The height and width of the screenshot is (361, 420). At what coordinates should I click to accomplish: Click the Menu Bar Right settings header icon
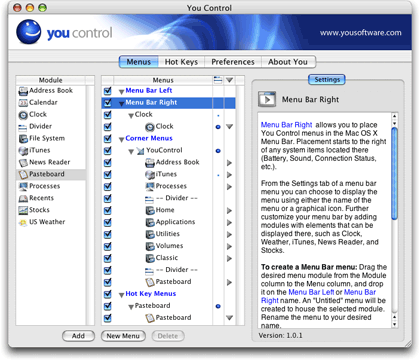[267, 99]
